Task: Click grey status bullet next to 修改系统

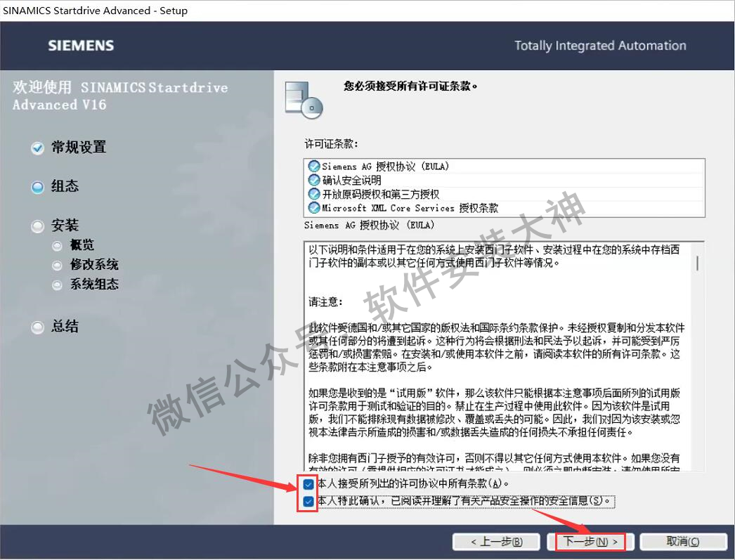Action: [57, 265]
